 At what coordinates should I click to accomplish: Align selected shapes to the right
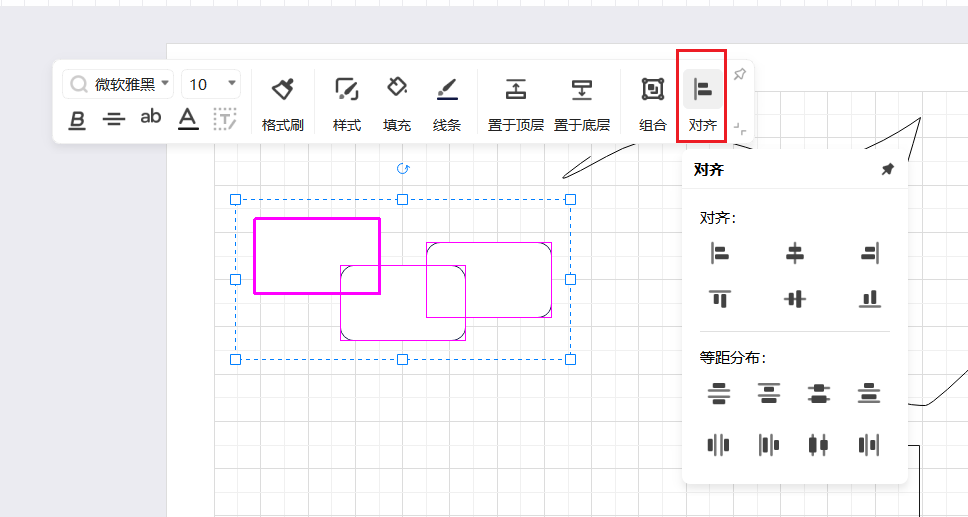pos(869,254)
